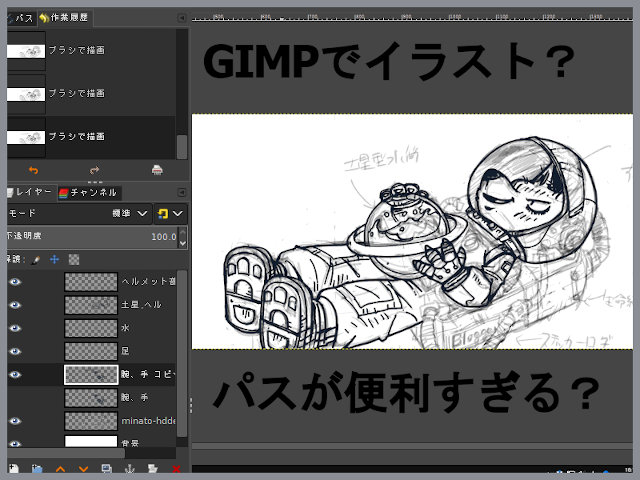Toggle visibility of the bottom white background layer

[15, 443]
